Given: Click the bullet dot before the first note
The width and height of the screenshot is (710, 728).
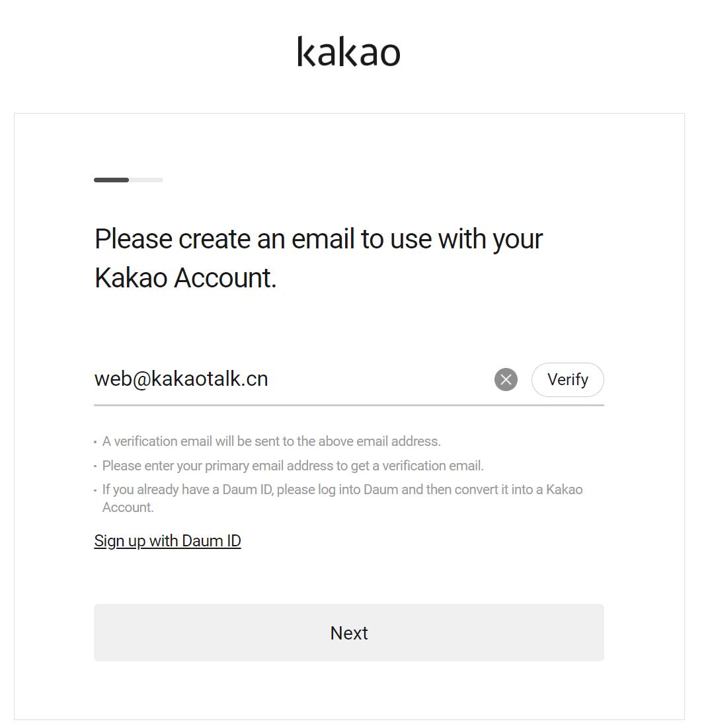Looking at the screenshot, I should pyautogui.click(x=96, y=442).
